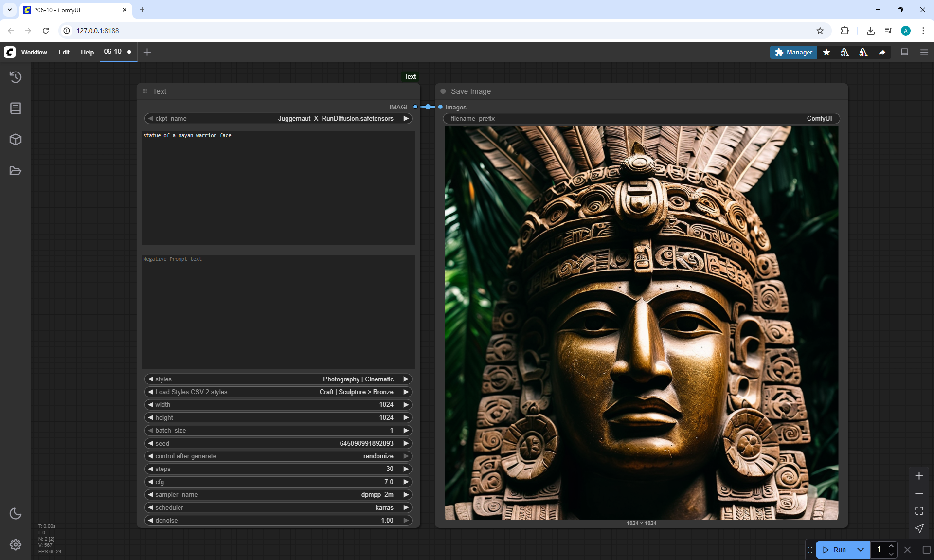This screenshot has width=934, height=560.
Task: Open the model library cube icon
Action: click(16, 140)
